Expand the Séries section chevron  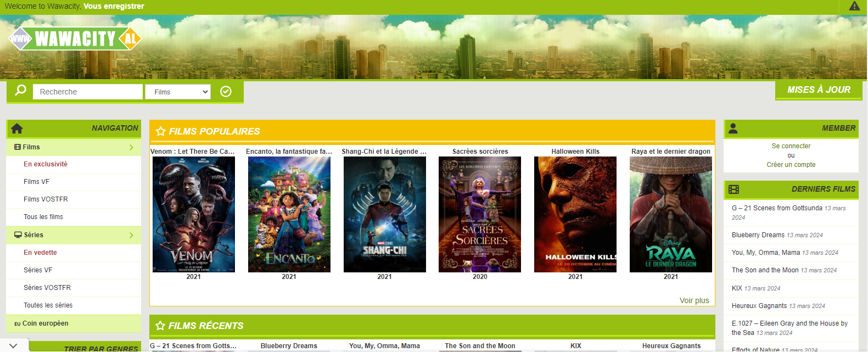click(131, 235)
